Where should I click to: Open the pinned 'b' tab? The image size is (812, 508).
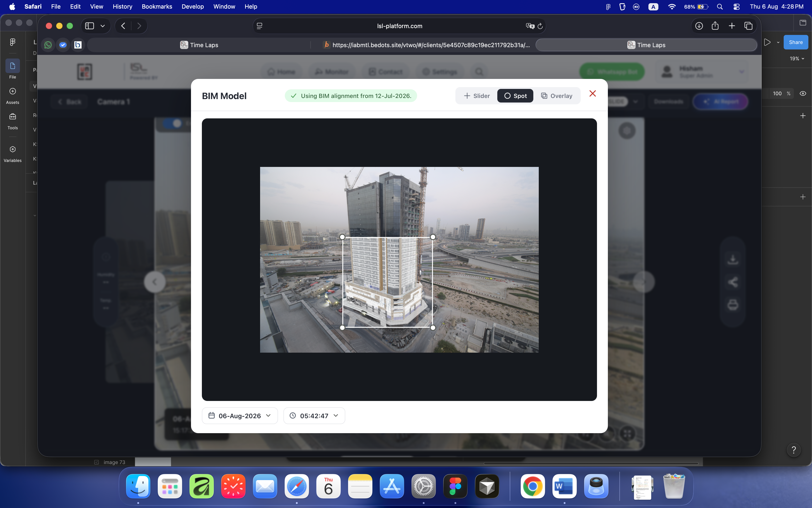pyautogui.click(x=78, y=45)
